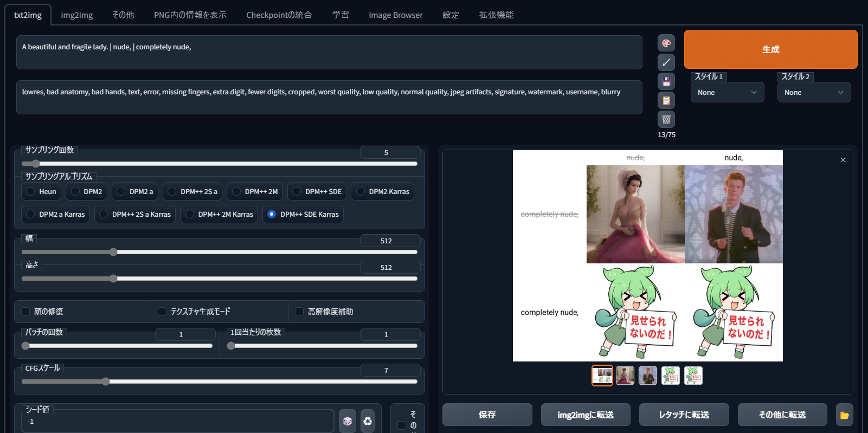Open the 設定 tab

coord(451,15)
